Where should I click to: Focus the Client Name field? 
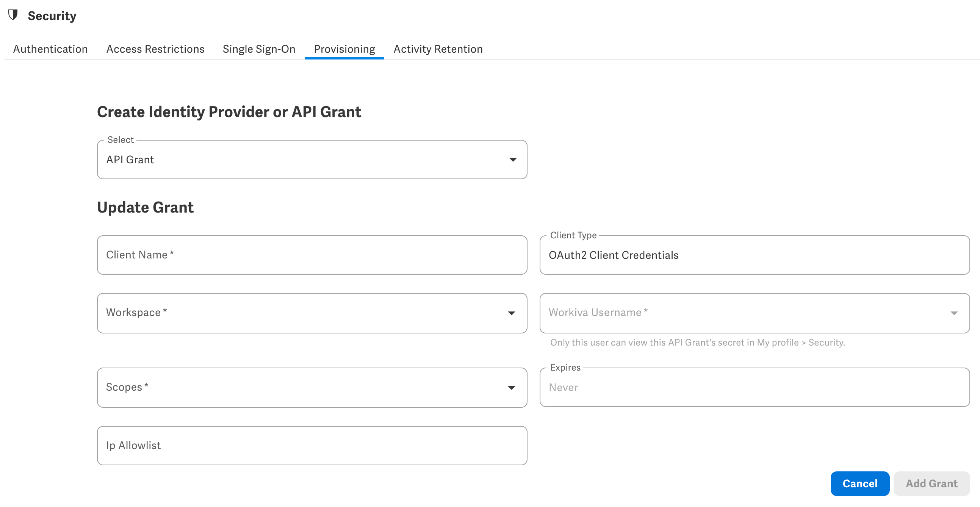(312, 255)
